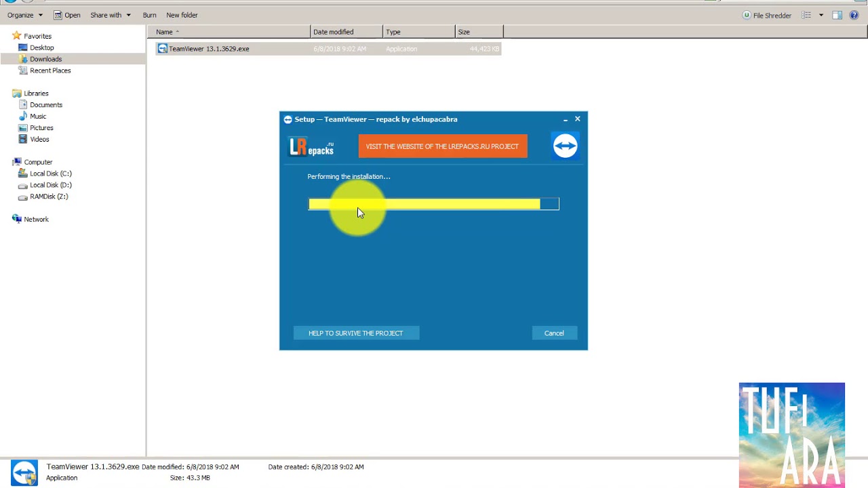The width and height of the screenshot is (868, 488).
Task: Click the installation progress bar
Action: coord(433,204)
